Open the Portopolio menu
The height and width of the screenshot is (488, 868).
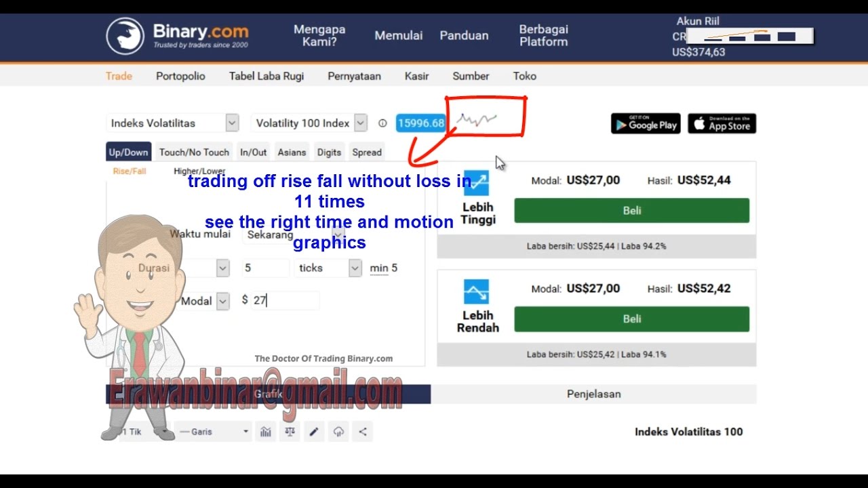[x=180, y=76]
